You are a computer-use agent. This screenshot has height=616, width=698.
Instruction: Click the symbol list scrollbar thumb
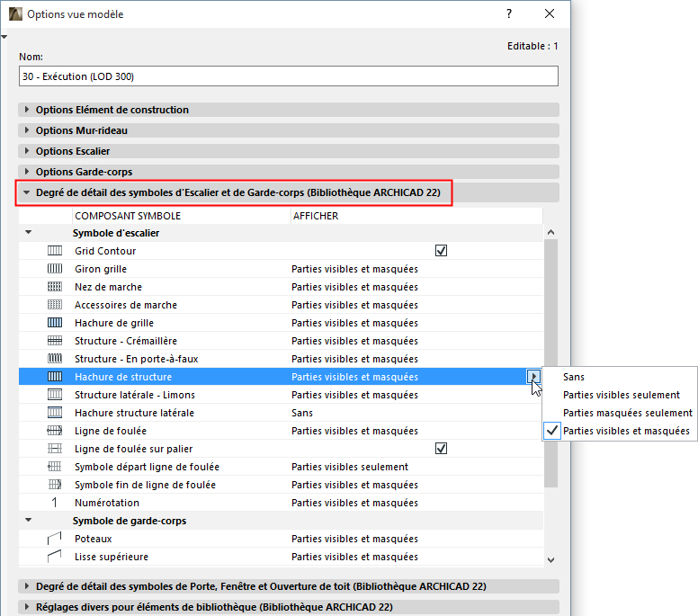pyautogui.click(x=551, y=363)
